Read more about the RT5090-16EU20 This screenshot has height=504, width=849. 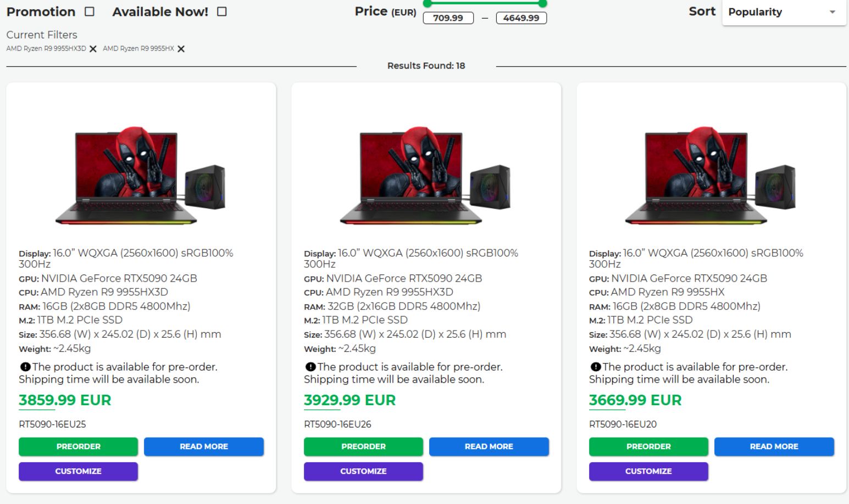pyautogui.click(x=774, y=446)
